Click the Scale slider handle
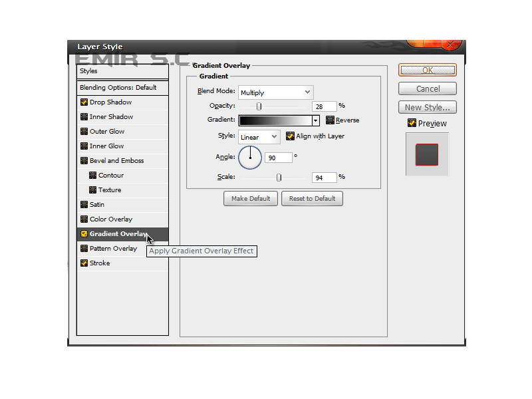Screen dimensions: 532x399 tap(279, 178)
